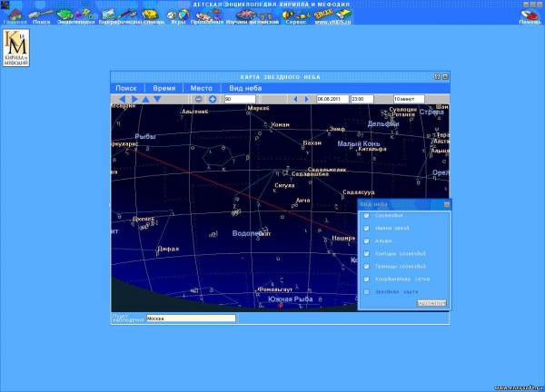Pan the sky map left with arrow
The height and width of the screenshot is (392, 545).
tap(122, 99)
